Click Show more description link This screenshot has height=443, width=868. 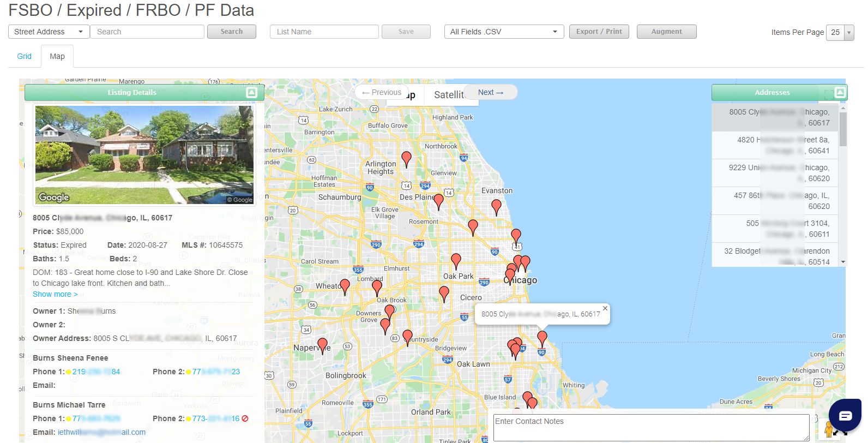tap(55, 294)
